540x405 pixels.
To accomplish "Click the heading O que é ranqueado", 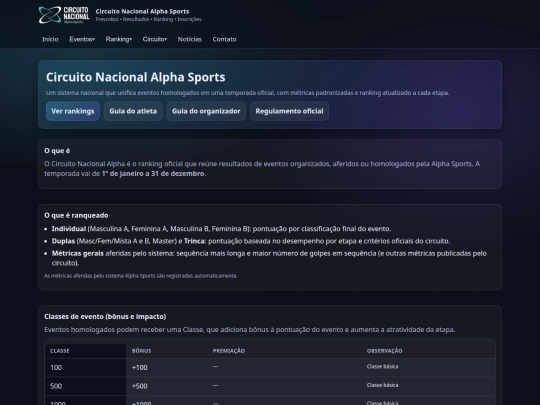I will pos(76,216).
